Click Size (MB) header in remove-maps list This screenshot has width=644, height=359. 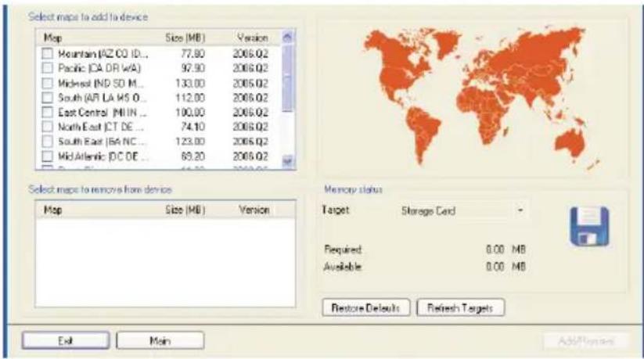pos(185,210)
